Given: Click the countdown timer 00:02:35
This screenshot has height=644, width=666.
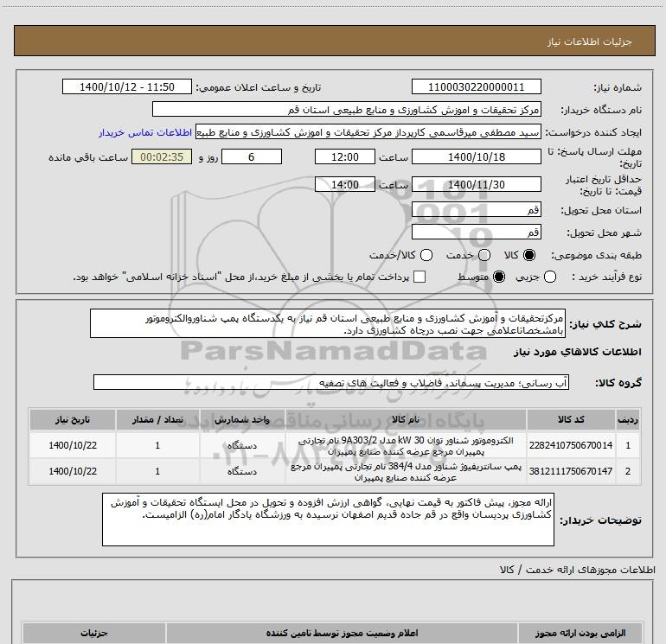Looking at the screenshot, I should coord(162,157).
